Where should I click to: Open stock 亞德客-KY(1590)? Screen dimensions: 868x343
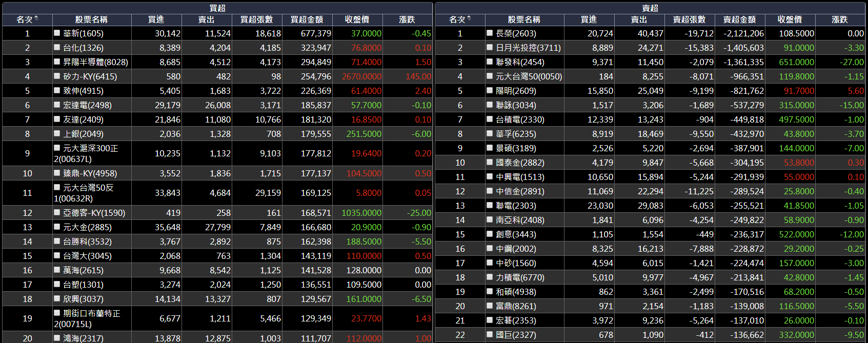(x=94, y=213)
